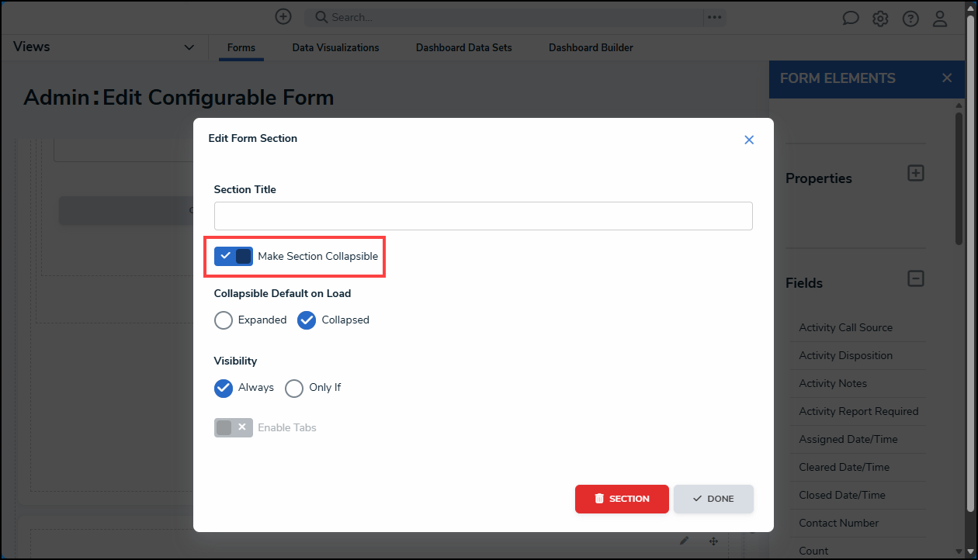Toggle Make Section Collapsible switch
The width and height of the screenshot is (978, 560).
(234, 257)
